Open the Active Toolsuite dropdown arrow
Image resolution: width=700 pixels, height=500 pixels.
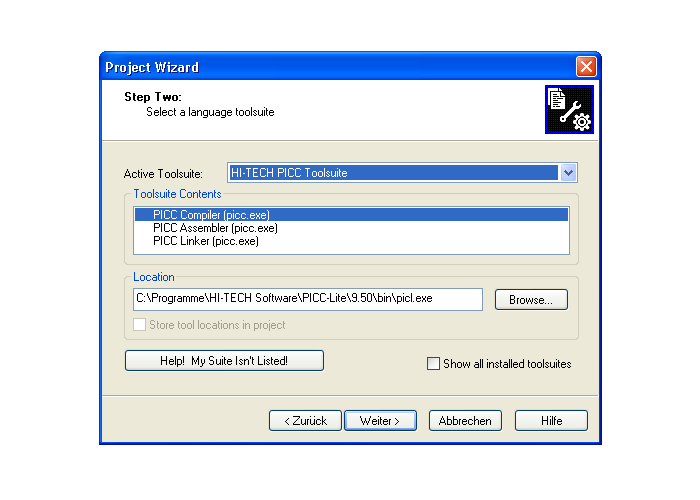pyautogui.click(x=568, y=173)
